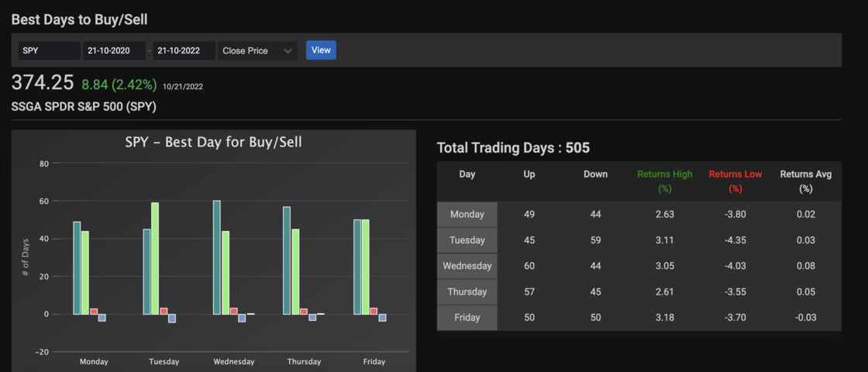The image size is (868, 372).
Task: Click Tuesday's light green down-days bar
Action: [x=155, y=259]
